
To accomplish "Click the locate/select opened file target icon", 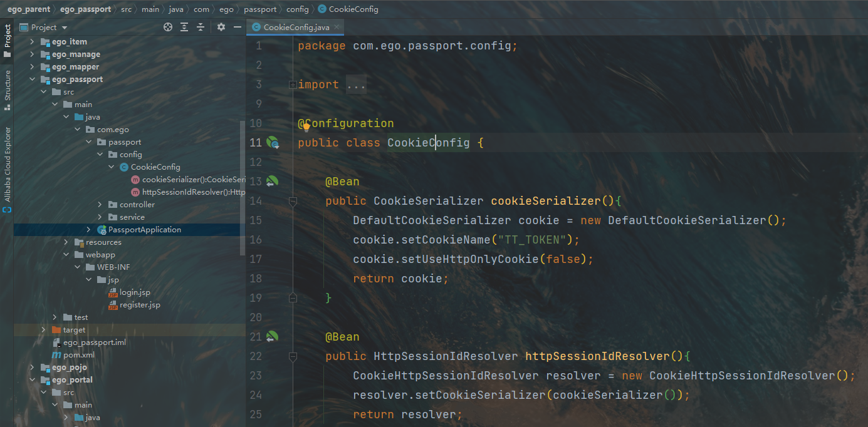I will [168, 27].
